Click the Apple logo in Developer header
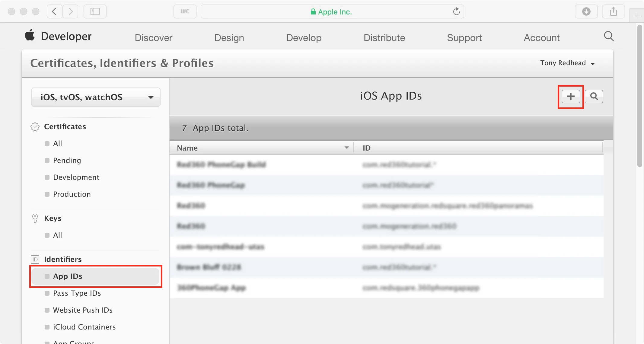 pyautogui.click(x=30, y=35)
